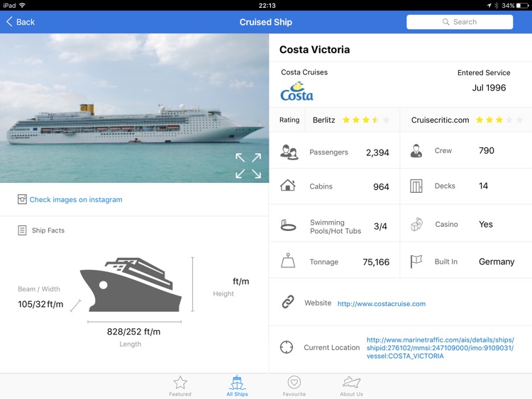Switch to the All Ships tab
The width and height of the screenshot is (532, 399).
237,386
